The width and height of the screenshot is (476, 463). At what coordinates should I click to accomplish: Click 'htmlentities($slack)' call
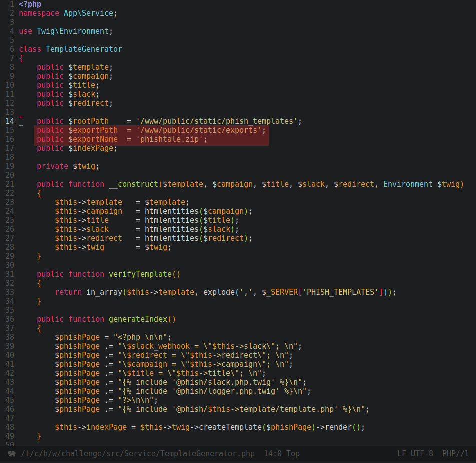(189, 229)
